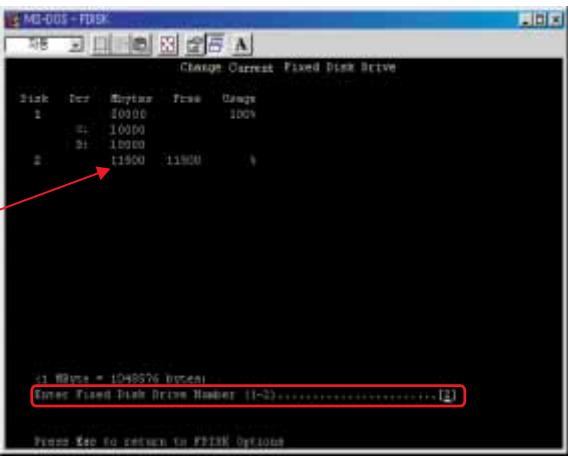Minimize the MS-DOS FDISK window

(x=526, y=20)
